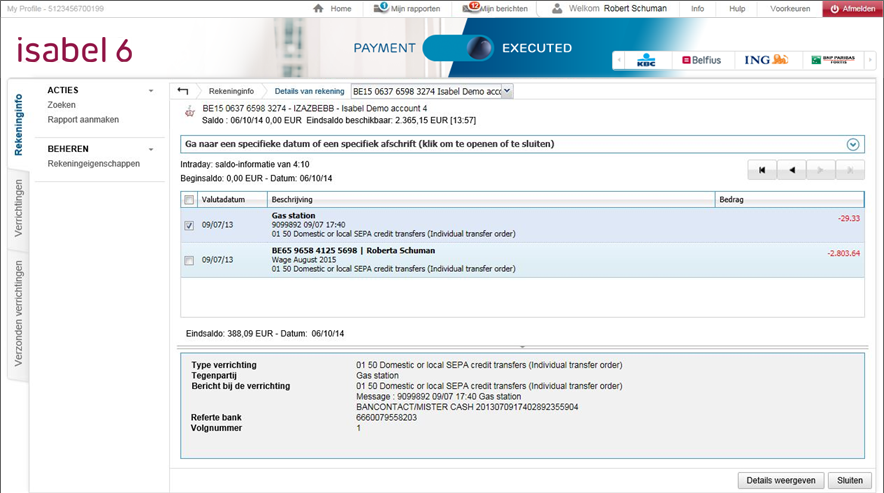Screen dimensions: 884x493
Task: Go to previous statement page arrow
Action: pyautogui.click(x=792, y=170)
